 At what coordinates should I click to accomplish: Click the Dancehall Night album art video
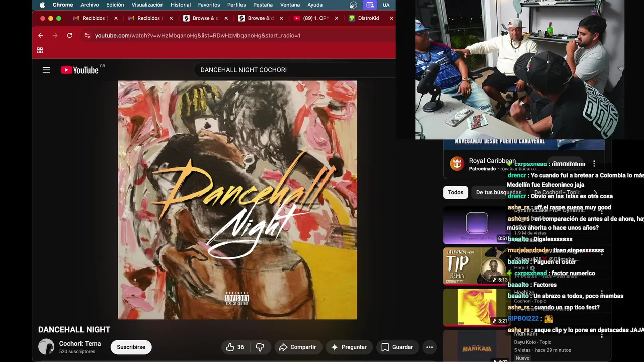click(237, 200)
